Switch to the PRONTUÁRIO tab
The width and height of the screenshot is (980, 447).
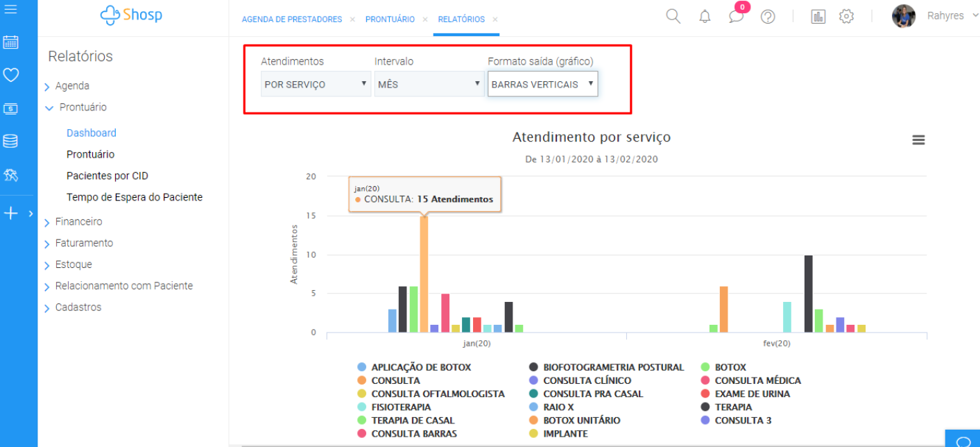pyautogui.click(x=390, y=19)
